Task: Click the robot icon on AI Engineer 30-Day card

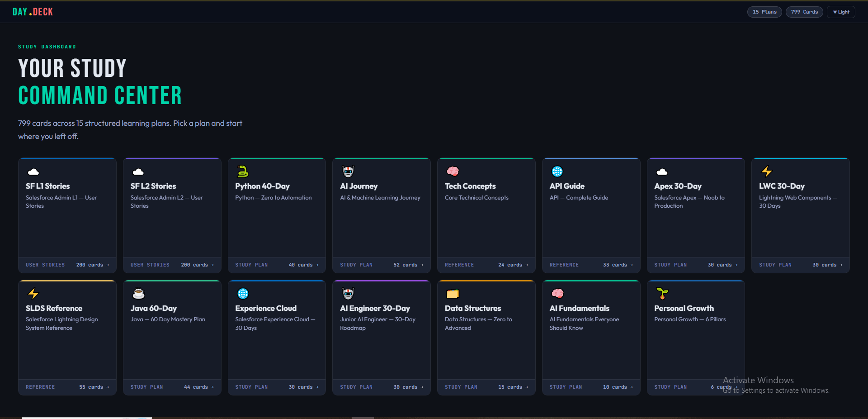Action: pyautogui.click(x=348, y=294)
